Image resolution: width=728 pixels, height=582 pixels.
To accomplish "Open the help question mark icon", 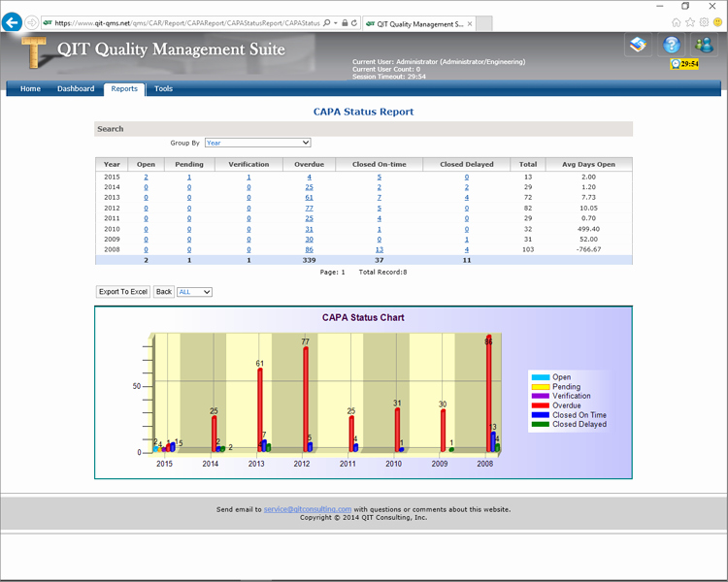I will pyautogui.click(x=672, y=45).
